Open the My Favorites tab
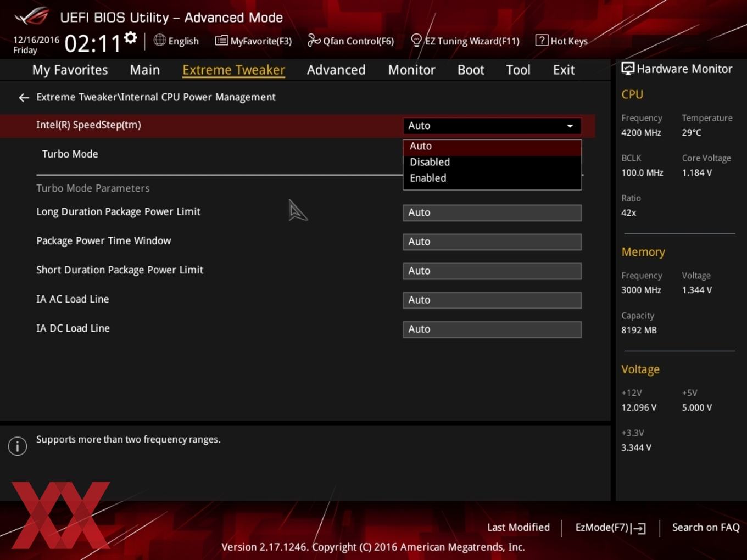Viewport: 747px width, 560px height. point(70,70)
